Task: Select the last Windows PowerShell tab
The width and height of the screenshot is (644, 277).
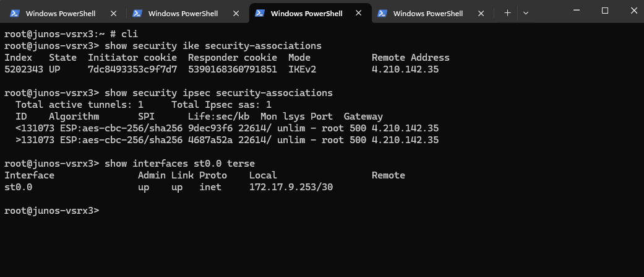Action: [428, 14]
